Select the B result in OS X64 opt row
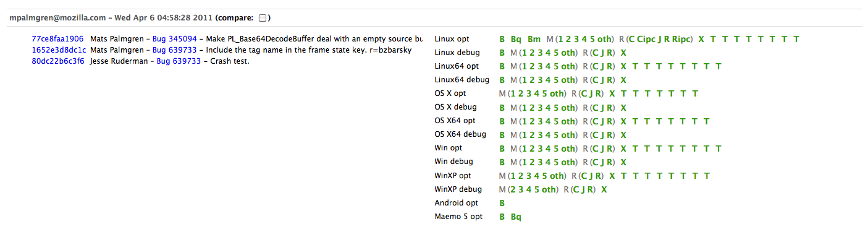 click(502, 121)
